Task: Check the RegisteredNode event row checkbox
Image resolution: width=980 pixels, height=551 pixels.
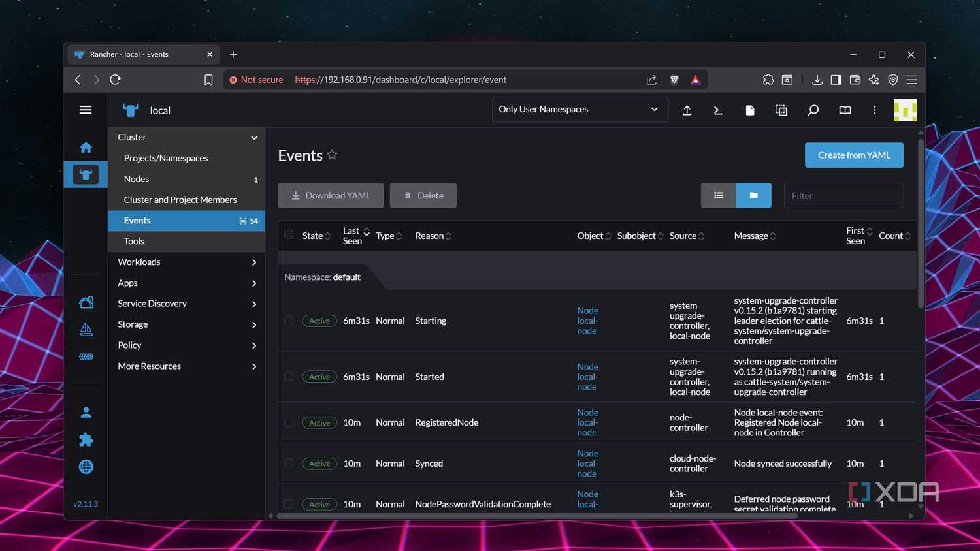Action: click(x=289, y=422)
